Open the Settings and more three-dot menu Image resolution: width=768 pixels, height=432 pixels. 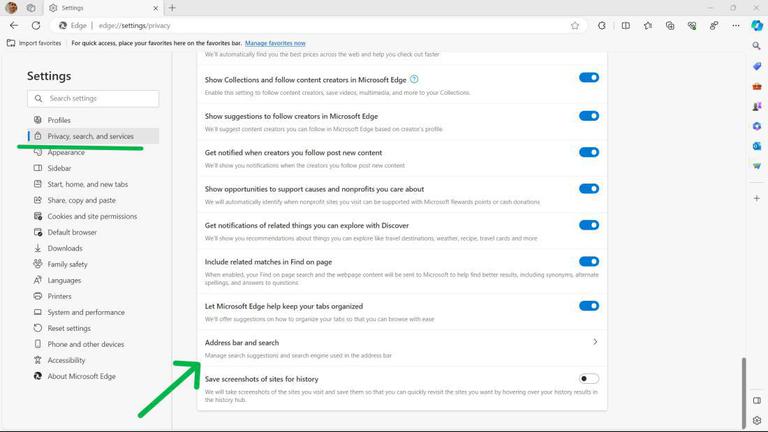click(736, 25)
